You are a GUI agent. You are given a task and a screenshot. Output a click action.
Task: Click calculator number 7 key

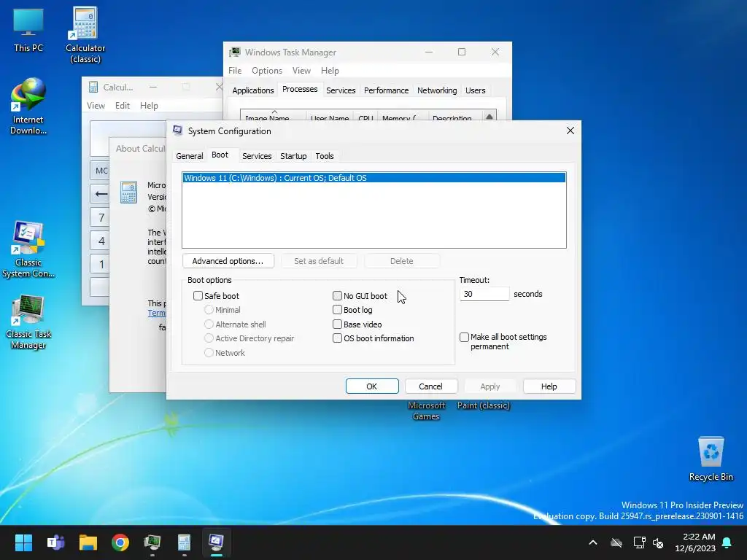click(x=101, y=217)
